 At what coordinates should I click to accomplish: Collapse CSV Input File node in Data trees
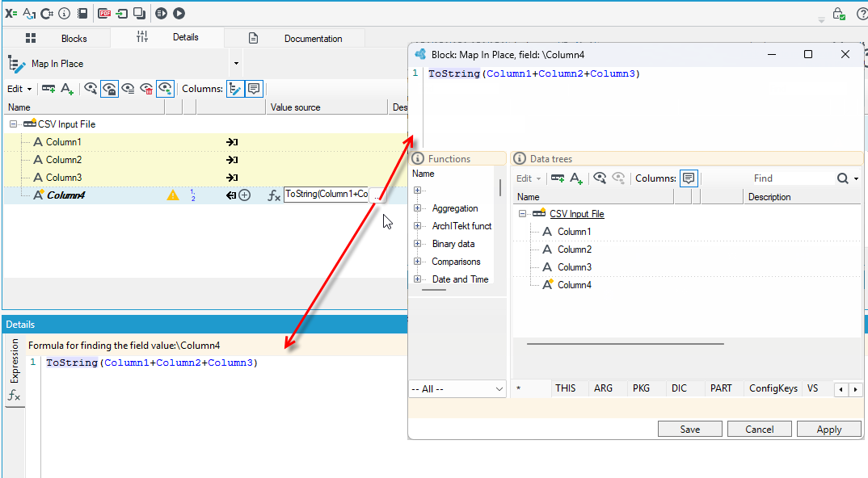(522, 214)
